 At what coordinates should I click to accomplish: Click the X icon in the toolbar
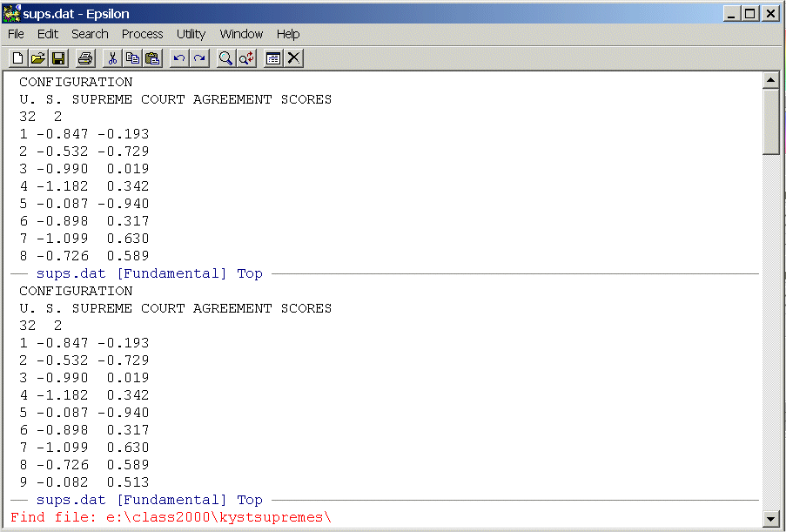pyautogui.click(x=294, y=58)
